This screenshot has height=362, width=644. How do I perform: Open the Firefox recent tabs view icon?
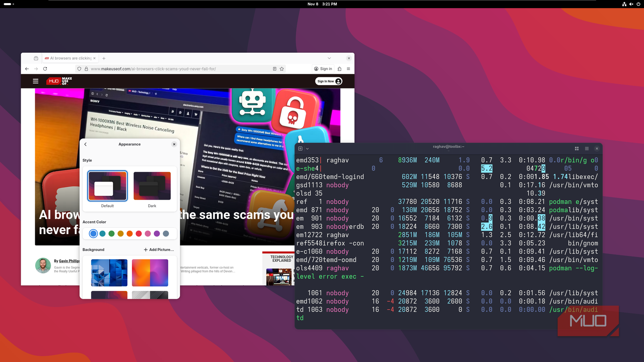36,58
